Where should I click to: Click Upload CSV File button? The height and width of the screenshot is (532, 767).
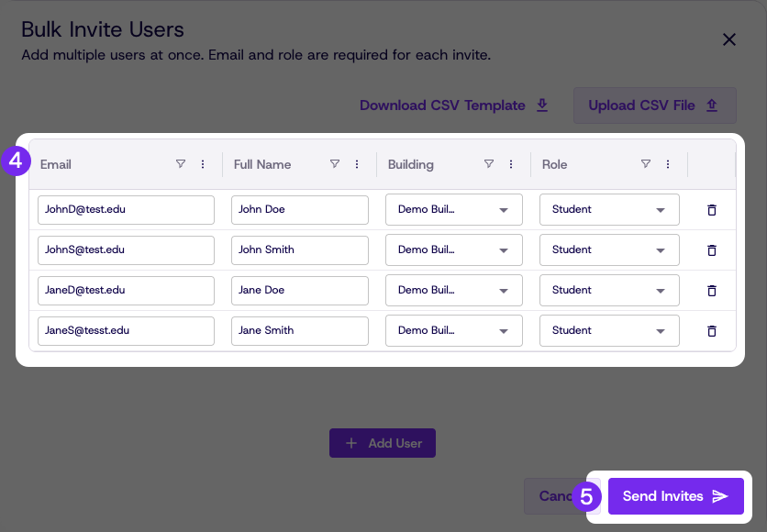click(x=654, y=105)
